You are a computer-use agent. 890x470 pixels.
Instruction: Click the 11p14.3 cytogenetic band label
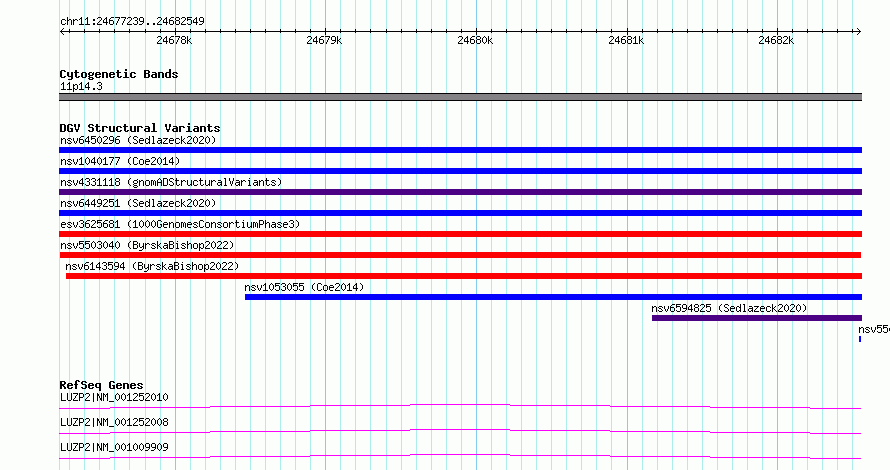(81, 86)
